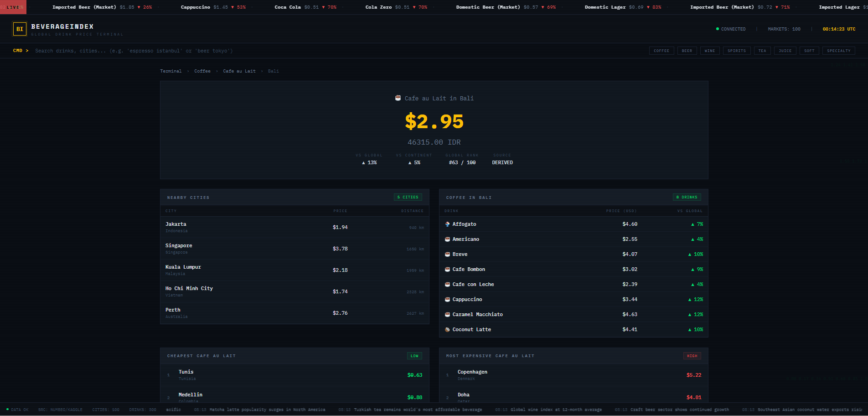868x416 pixels.
Task: Click the Caramel Macchiato cup icon
Action: pyautogui.click(x=447, y=314)
